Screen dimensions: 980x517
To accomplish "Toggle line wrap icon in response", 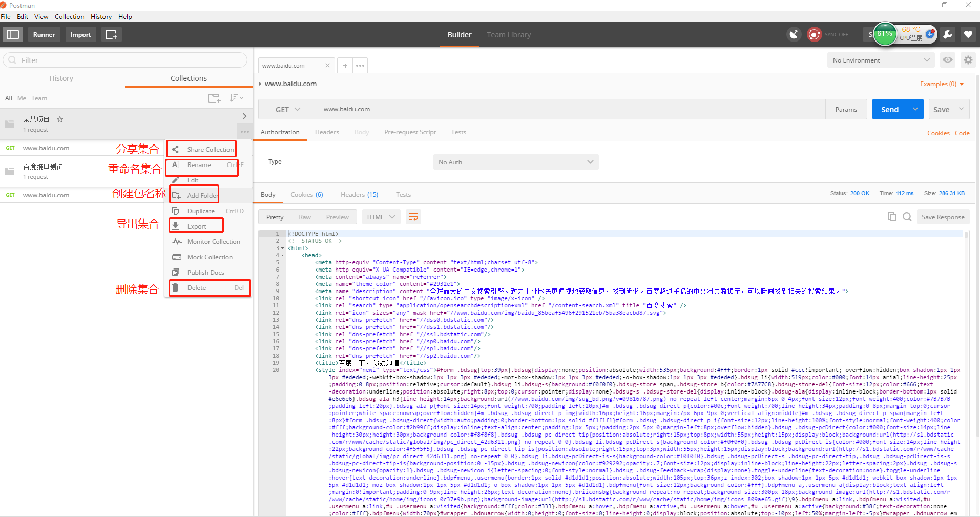I will coord(413,217).
